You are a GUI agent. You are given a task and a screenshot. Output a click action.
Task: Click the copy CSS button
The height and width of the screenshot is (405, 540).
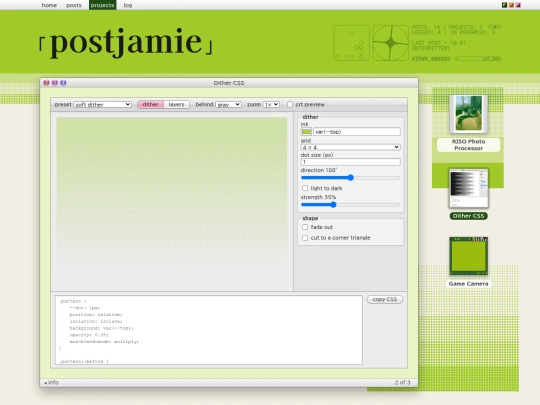click(385, 300)
